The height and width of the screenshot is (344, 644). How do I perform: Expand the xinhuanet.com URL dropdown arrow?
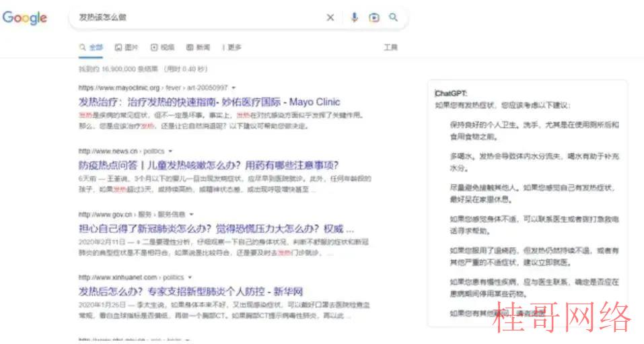[x=190, y=277]
